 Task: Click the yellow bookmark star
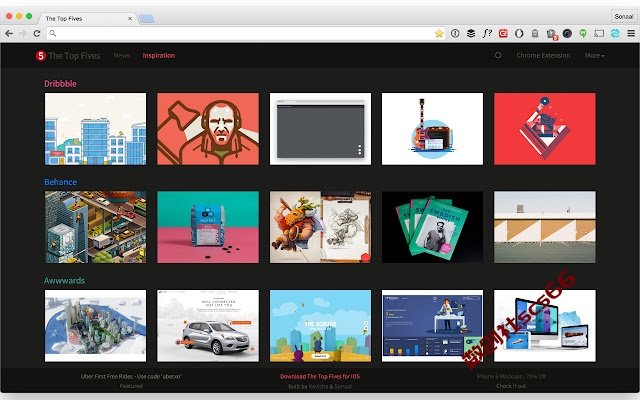(439, 33)
